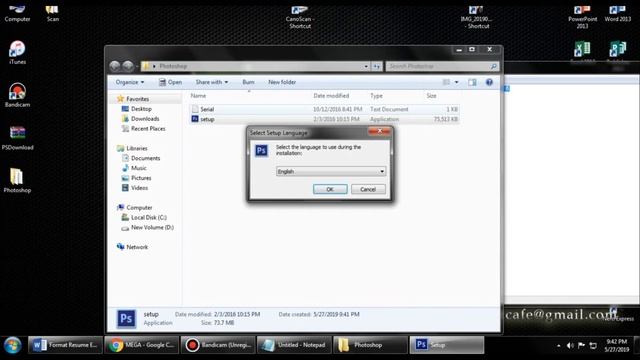Viewport: 640px width, 360px height.
Task: Open Recent Places in navigation pane
Action: click(148, 129)
